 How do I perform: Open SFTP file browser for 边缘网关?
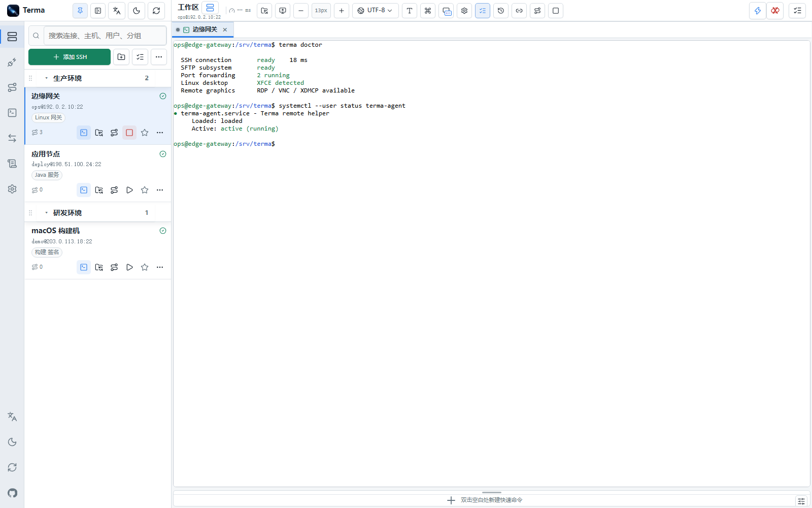click(99, 133)
